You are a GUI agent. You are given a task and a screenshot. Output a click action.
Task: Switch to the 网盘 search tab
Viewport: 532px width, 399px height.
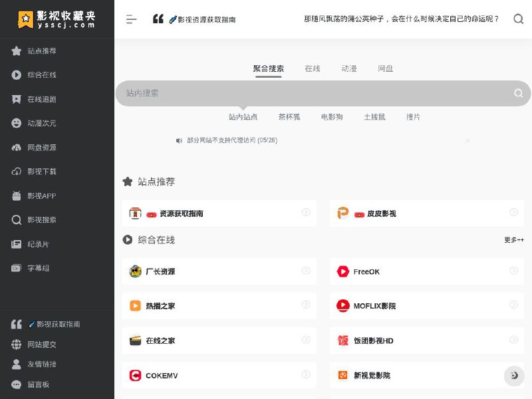point(386,68)
